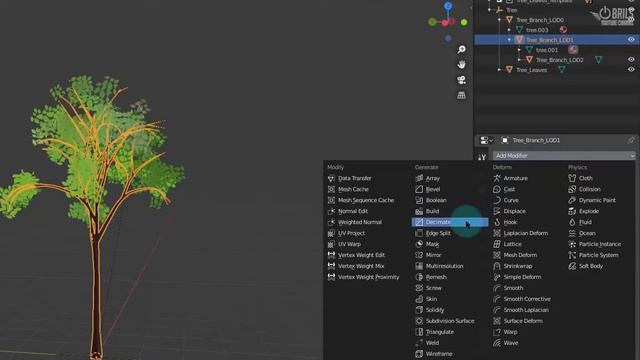Click the viewport zoom magnifier icon
Screen dimensions: 640x360
click(x=462, y=49)
